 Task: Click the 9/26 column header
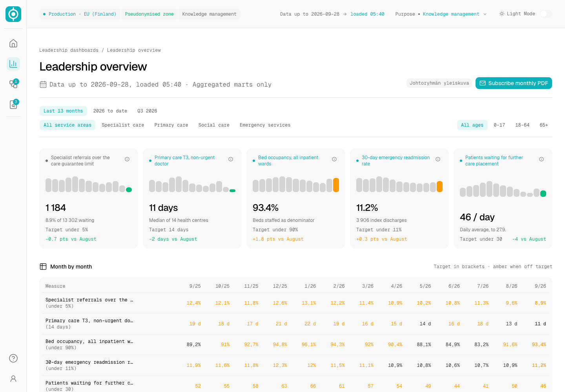[540, 286]
